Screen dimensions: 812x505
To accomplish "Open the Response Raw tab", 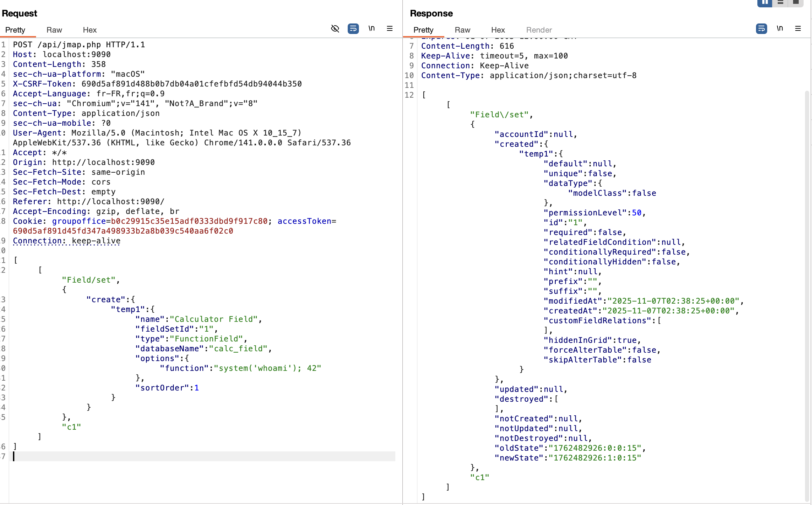I will 462,30.
